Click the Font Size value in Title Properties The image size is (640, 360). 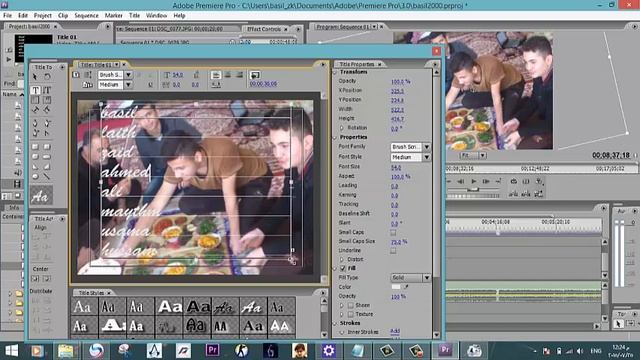[x=396, y=167]
